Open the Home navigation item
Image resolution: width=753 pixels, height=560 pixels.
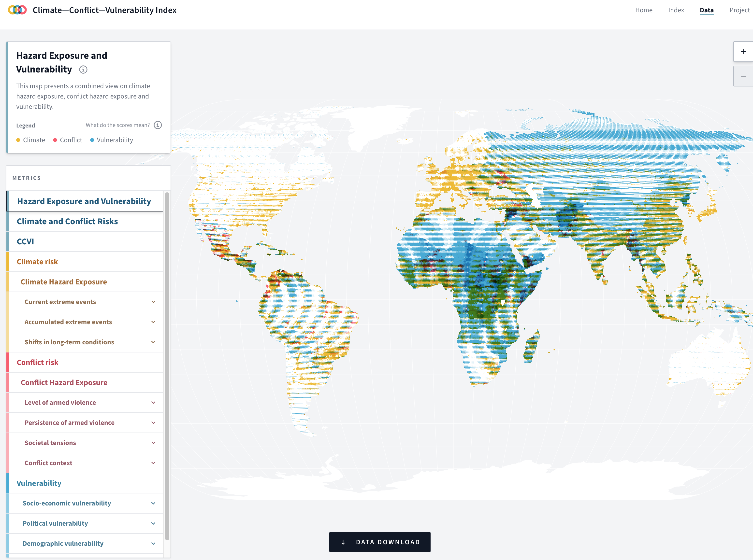(644, 10)
